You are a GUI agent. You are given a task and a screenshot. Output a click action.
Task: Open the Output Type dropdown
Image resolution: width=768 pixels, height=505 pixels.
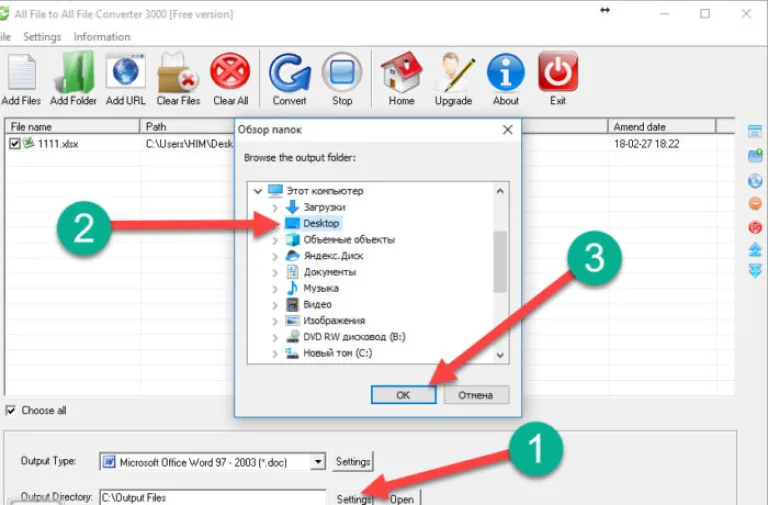click(x=318, y=461)
